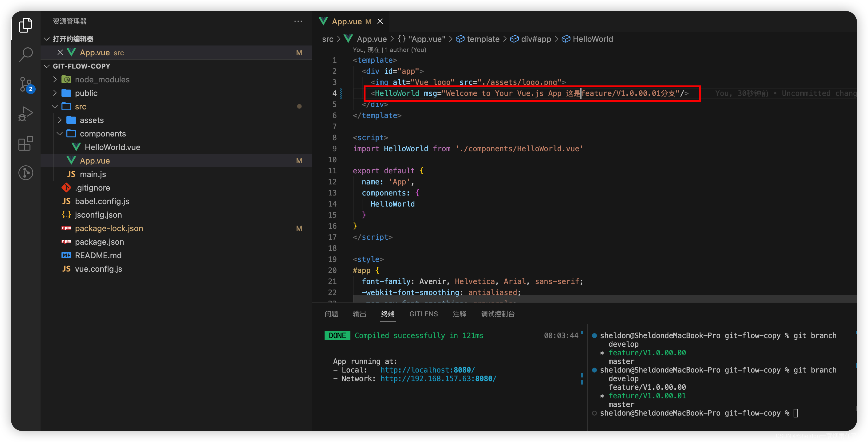Image resolution: width=868 pixels, height=442 pixels.
Task: Click the import HelloWorld line 9
Action: [468, 148]
